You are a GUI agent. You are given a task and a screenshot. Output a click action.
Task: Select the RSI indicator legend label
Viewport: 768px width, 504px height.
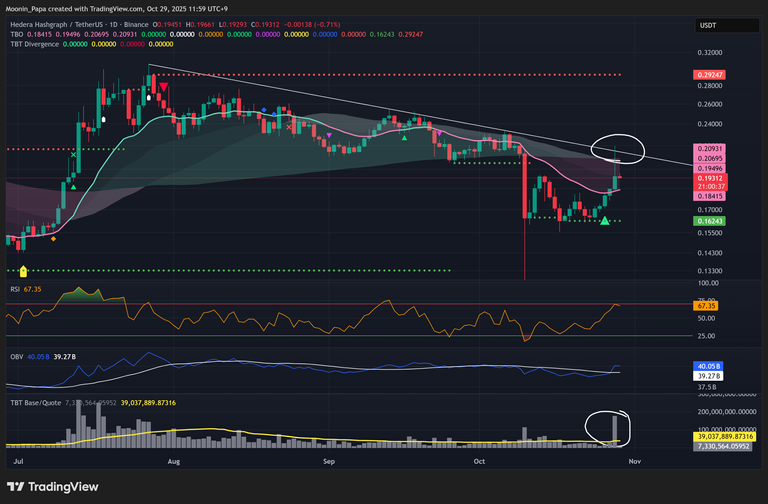click(x=13, y=290)
